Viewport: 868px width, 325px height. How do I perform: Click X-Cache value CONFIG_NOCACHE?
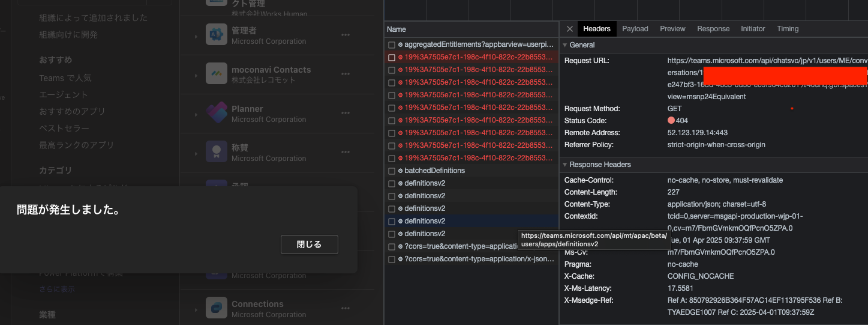(x=700, y=276)
